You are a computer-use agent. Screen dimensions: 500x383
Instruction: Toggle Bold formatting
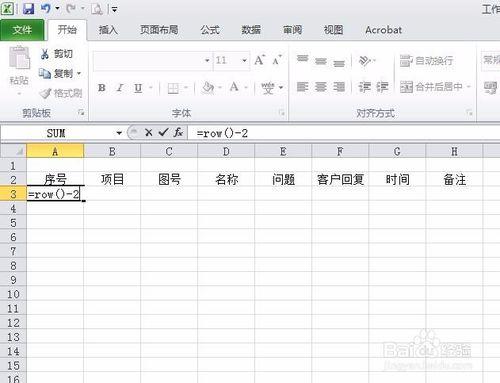tap(102, 88)
